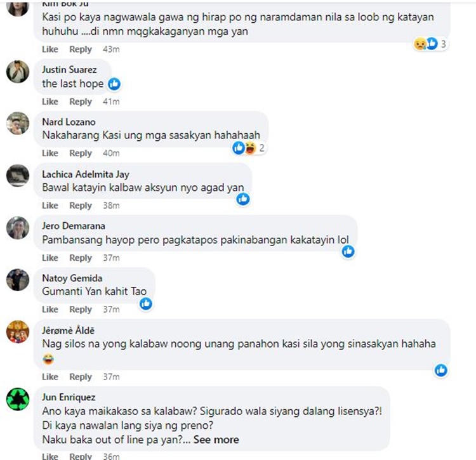Open Natoy Gemida's name link
Screen dimensions: 476x460
tap(72, 279)
